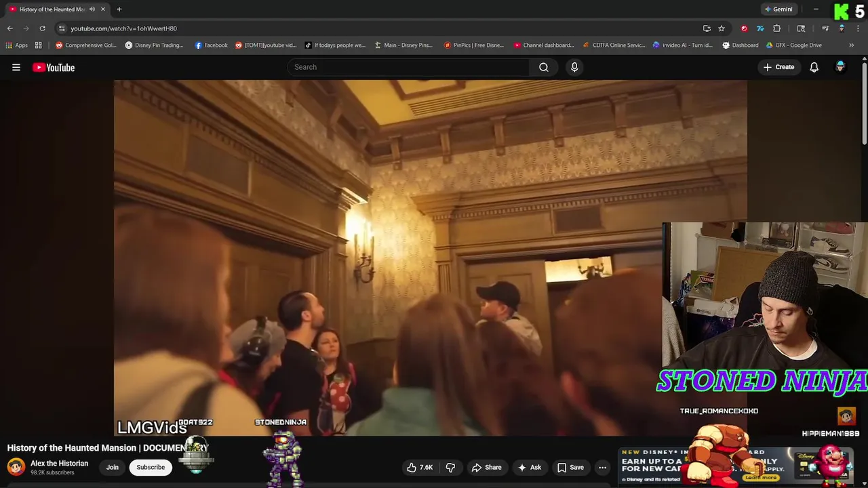868x488 pixels.
Task: View site information icon in address bar
Action: pyautogui.click(x=62, y=28)
